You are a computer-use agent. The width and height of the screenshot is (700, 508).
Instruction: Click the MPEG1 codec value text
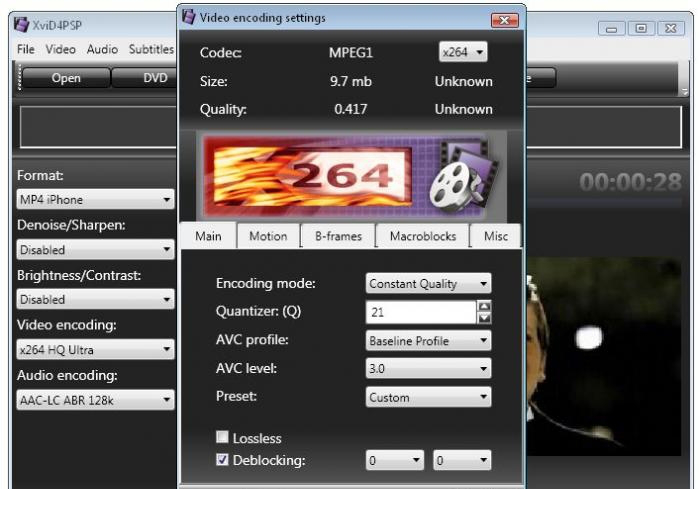pos(351,53)
